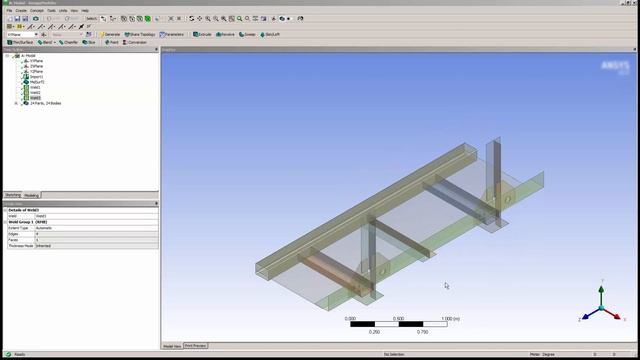Viewport: 640px width, 360px height.
Task: Pin the Details View panel
Action: point(156,203)
